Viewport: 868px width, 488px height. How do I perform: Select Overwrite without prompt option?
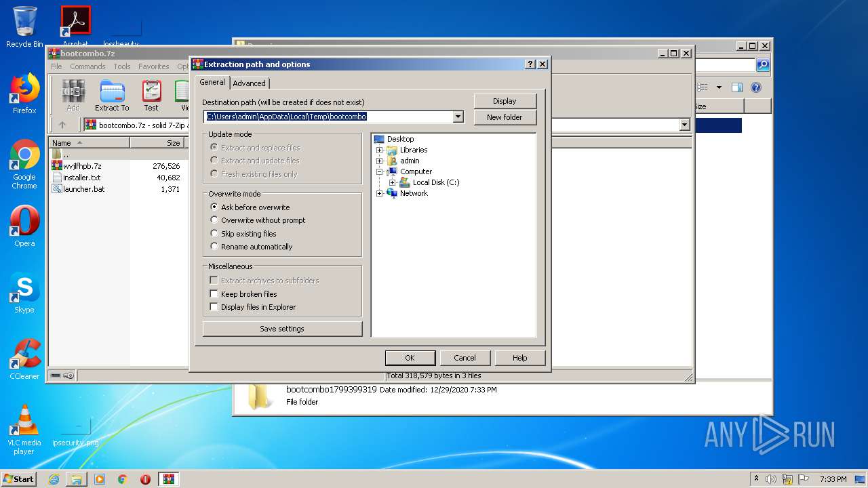point(258,220)
